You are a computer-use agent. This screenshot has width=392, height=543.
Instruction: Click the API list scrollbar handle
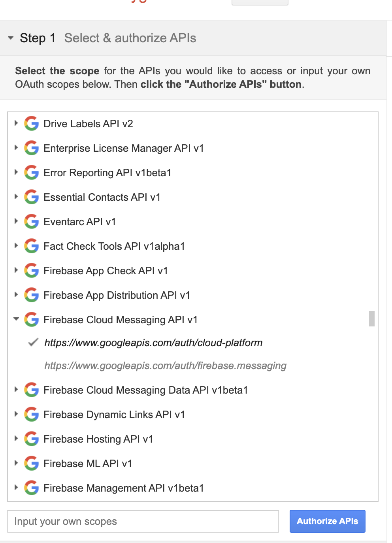click(371, 318)
